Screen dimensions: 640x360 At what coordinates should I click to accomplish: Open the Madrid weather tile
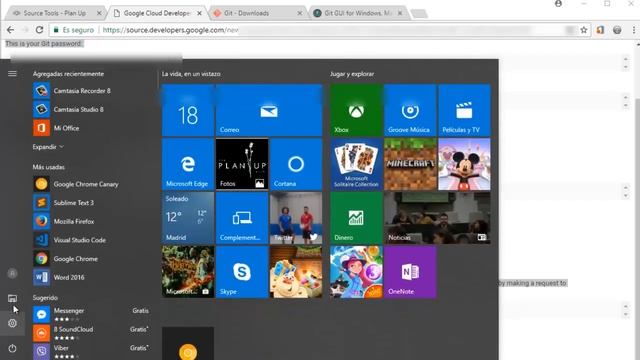(188, 218)
